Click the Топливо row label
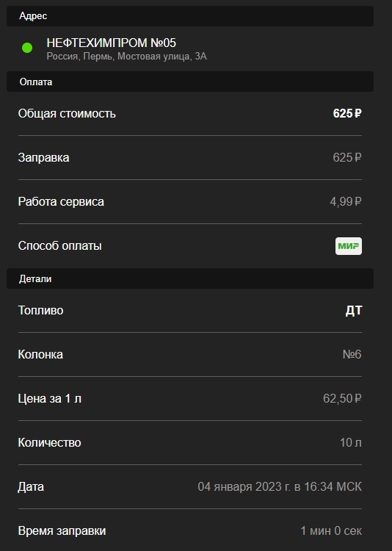This screenshot has height=551, width=392. [41, 311]
